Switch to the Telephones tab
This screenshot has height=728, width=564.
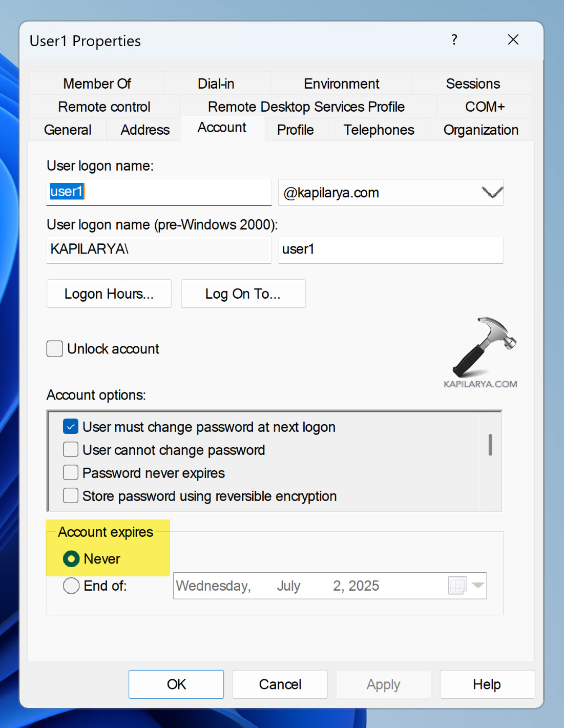click(x=379, y=130)
